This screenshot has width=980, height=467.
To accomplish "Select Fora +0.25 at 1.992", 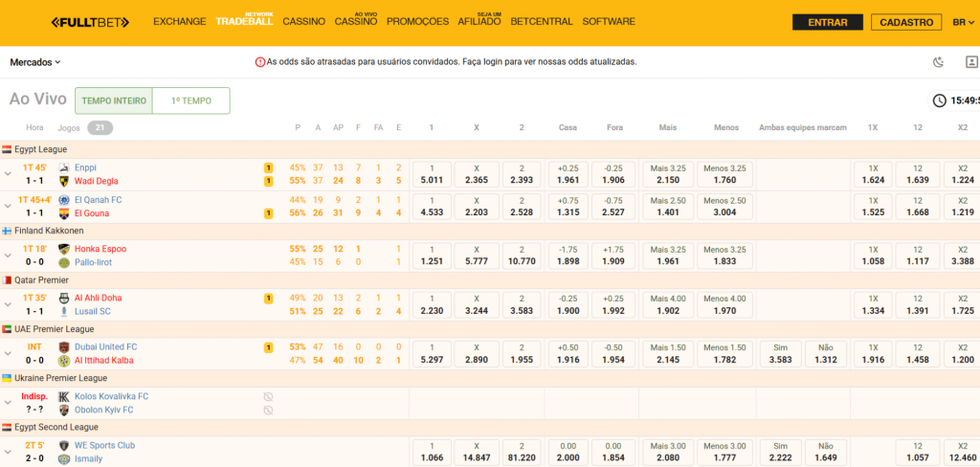I will tap(614, 304).
